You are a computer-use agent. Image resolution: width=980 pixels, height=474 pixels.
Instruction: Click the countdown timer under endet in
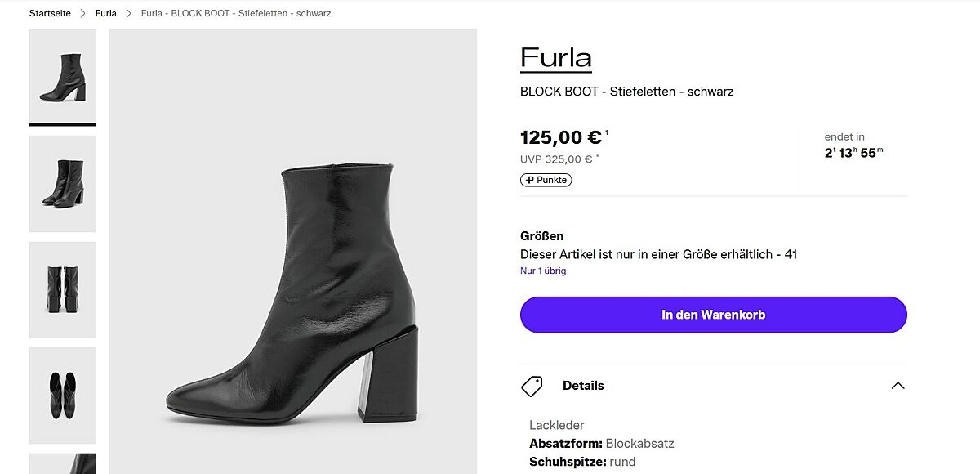click(x=853, y=153)
